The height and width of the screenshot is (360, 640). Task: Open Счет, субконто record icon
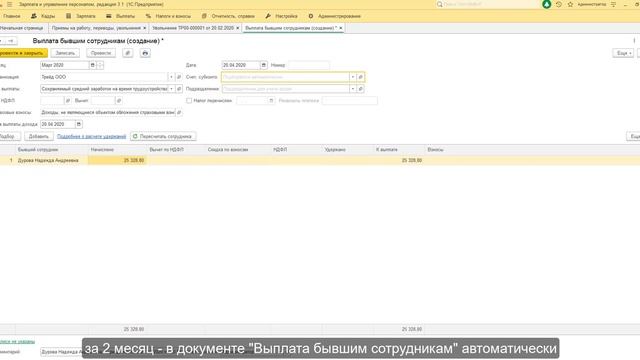tap(360, 77)
